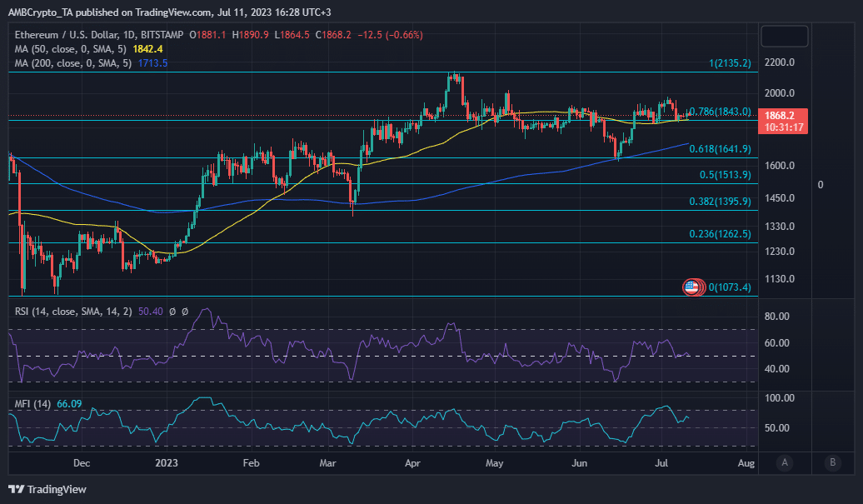
Task: Toggle auto scale with the A button
Action: coord(785,462)
